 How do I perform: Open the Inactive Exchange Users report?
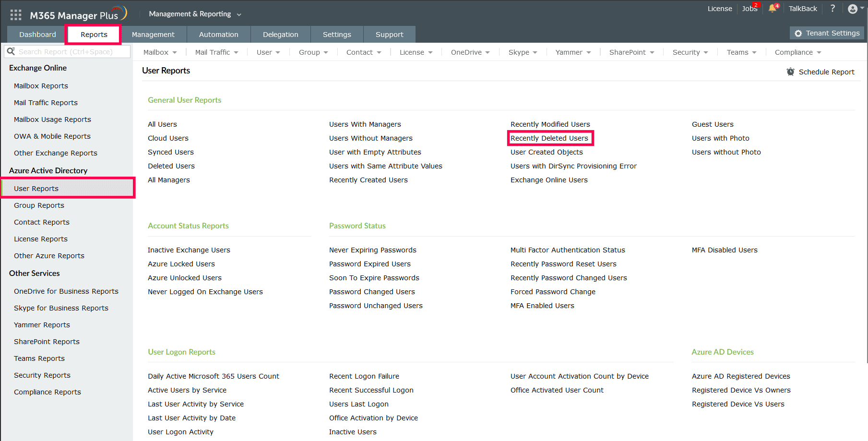(189, 250)
